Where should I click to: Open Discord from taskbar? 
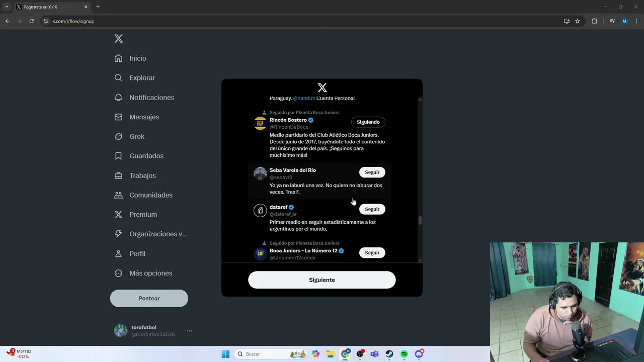tap(419, 354)
